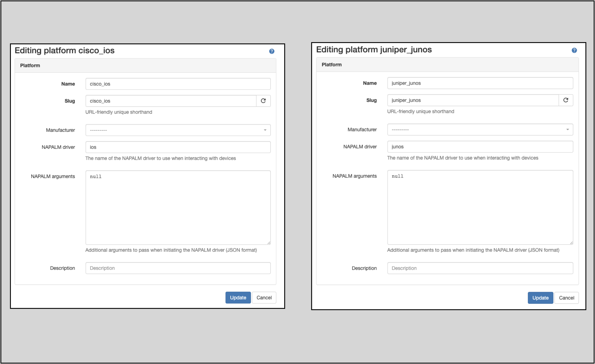
Task: Click NAPALM driver help text in cisco_ios form
Action: click(161, 158)
